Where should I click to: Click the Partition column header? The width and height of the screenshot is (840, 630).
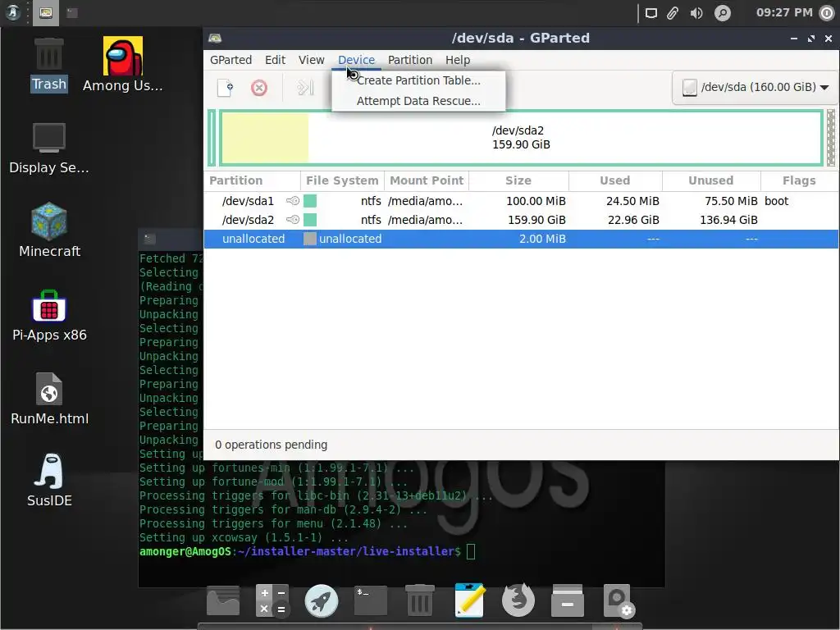pyautogui.click(x=252, y=180)
